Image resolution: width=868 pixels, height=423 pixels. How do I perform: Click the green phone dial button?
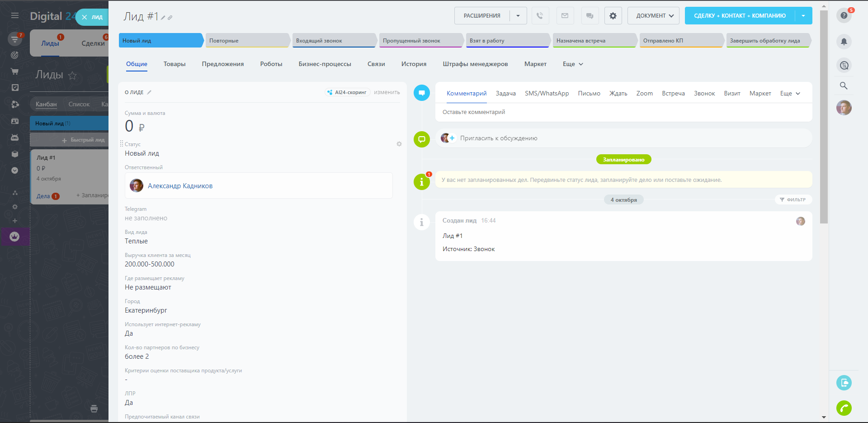(x=844, y=408)
